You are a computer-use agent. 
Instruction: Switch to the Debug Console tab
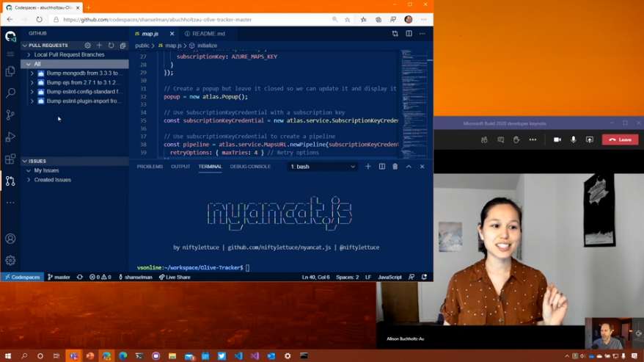[250, 167]
